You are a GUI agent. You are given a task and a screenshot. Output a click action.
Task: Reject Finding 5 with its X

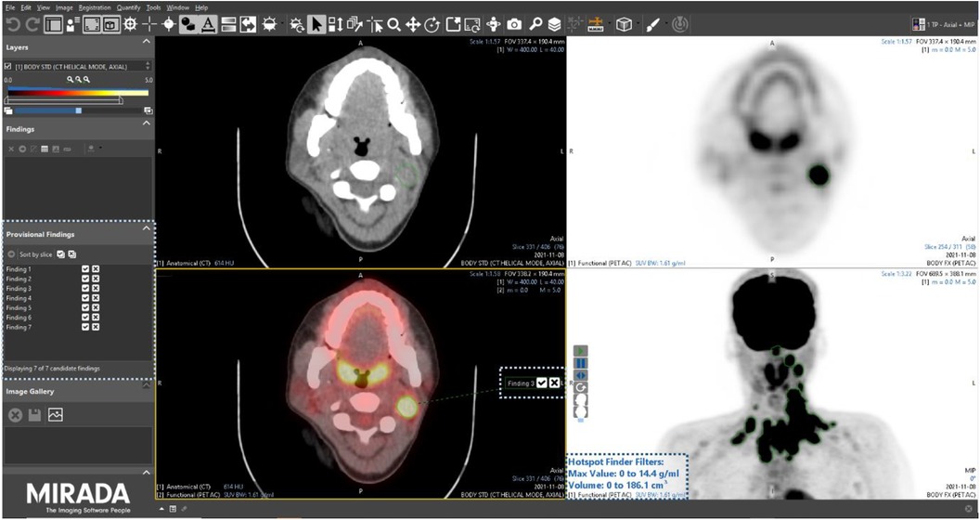click(x=96, y=307)
